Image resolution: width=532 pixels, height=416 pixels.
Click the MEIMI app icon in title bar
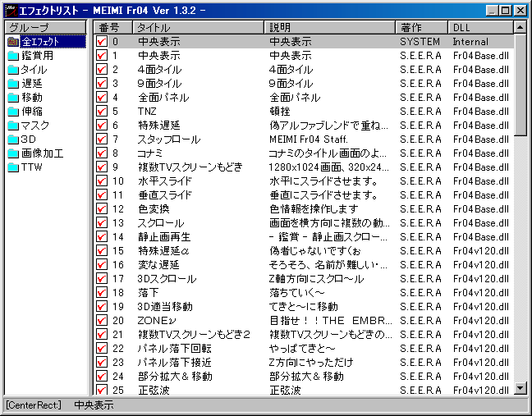[11, 10]
